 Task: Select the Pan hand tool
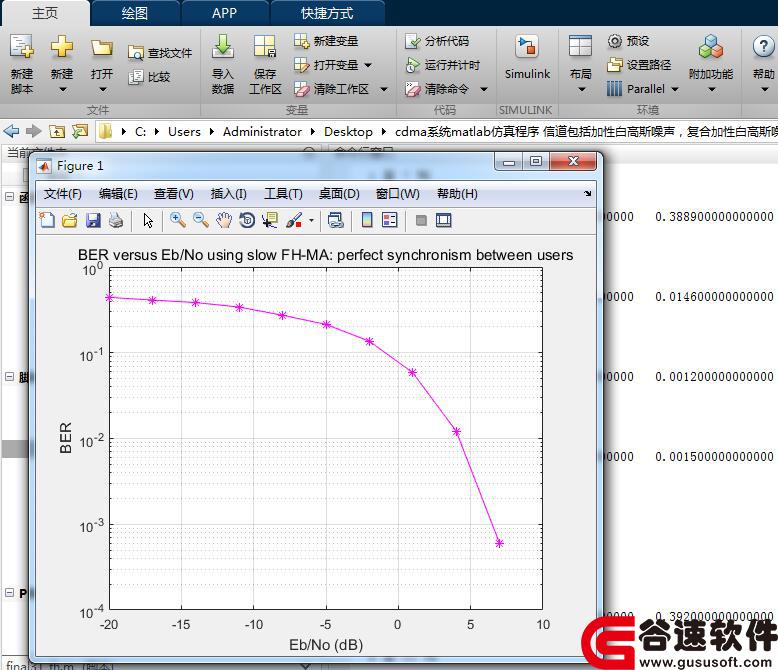(224, 220)
